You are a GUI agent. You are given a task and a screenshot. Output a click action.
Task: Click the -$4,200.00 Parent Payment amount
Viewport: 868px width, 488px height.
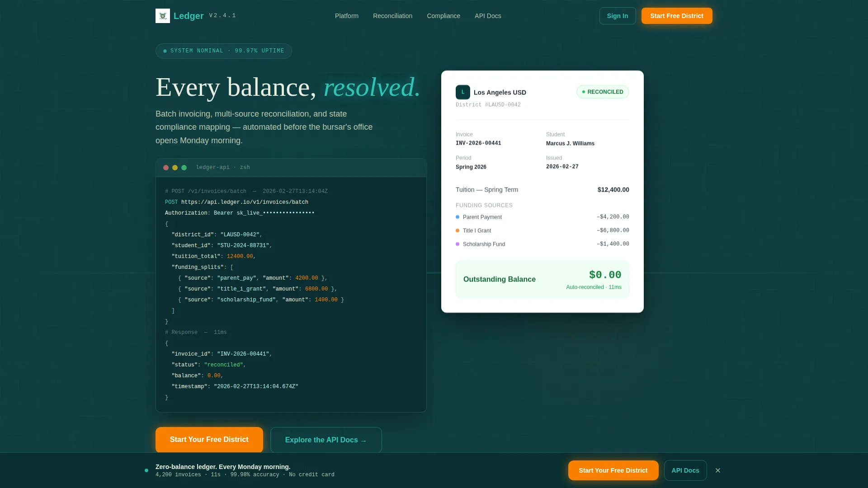pyautogui.click(x=613, y=217)
